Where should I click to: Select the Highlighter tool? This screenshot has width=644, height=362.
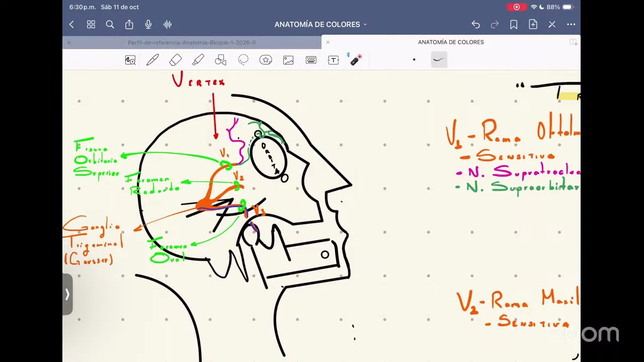(198, 60)
